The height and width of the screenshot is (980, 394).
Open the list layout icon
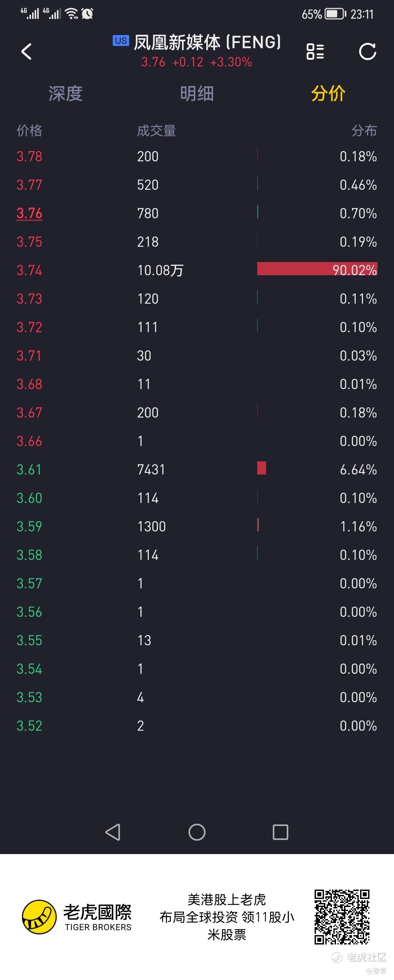click(315, 51)
